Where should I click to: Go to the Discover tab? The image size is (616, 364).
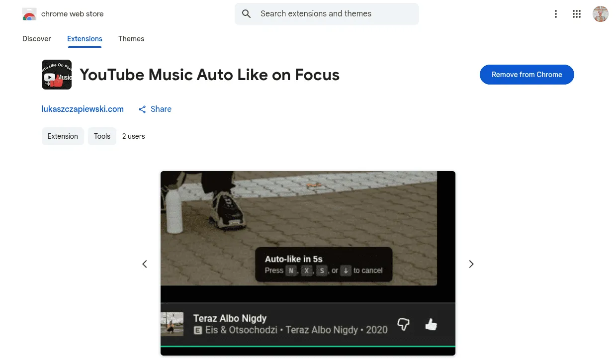pos(37,39)
